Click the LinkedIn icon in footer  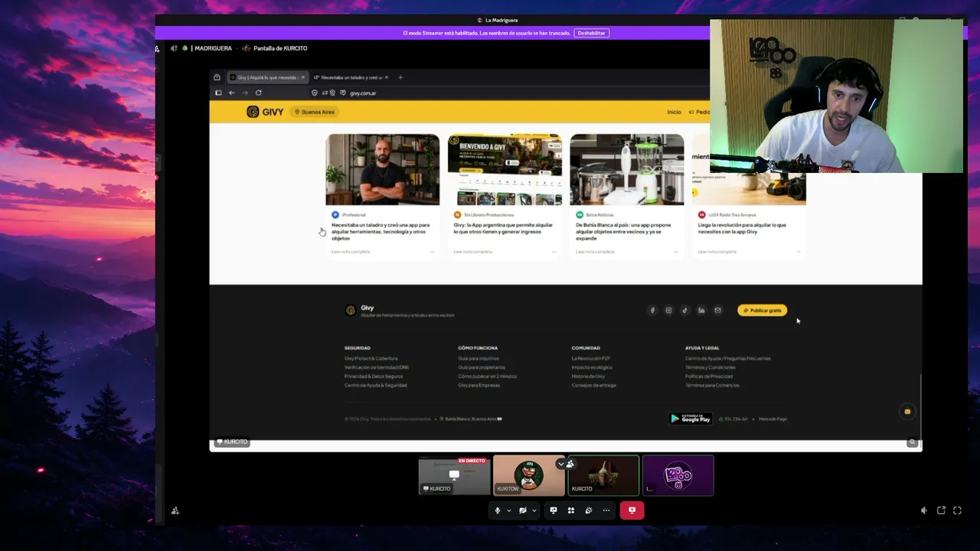pyautogui.click(x=701, y=311)
